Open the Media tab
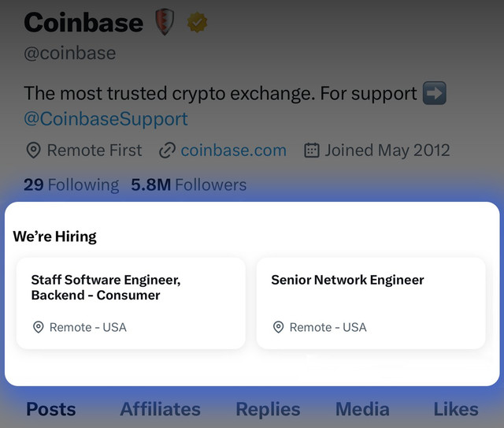The height and width of the screenshot is (428, 504). point(362,409)
